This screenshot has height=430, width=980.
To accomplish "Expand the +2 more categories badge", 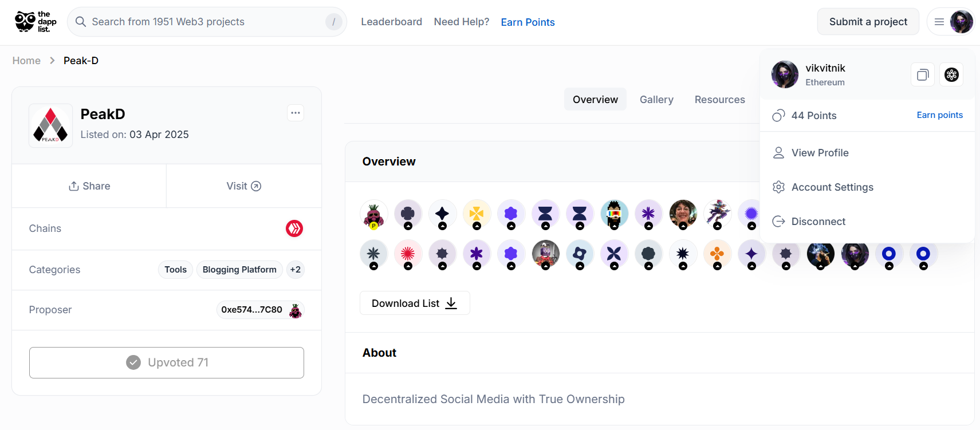I will click(295, 270).
